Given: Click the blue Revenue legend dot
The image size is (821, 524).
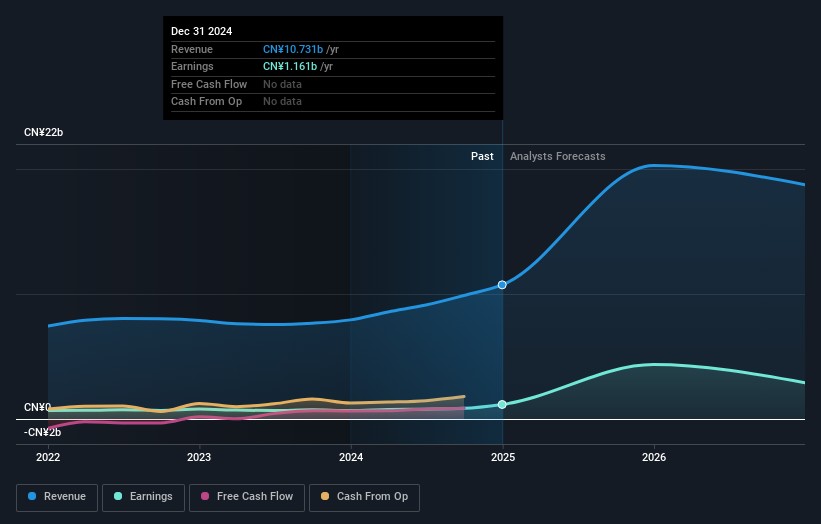Looking at the screenshot, I should click(x=33, y=497).
